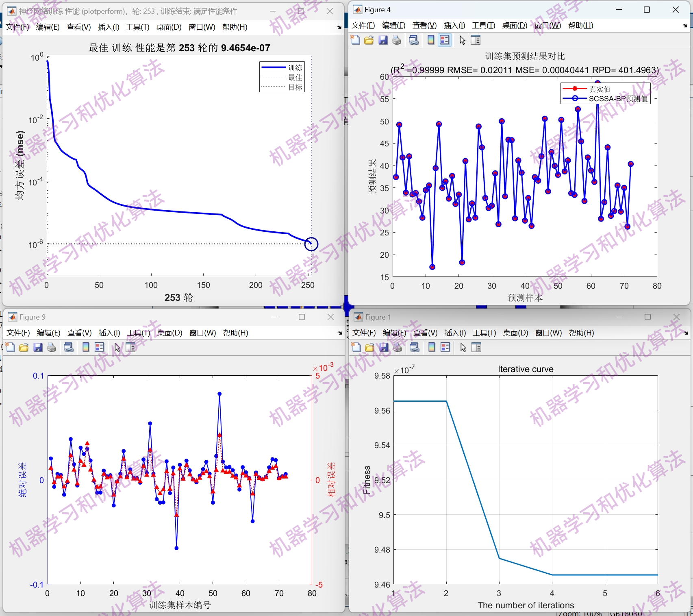Toggle Insert Legend in Figure 4 toolbar
693x616 pixels.
[445, 40]
